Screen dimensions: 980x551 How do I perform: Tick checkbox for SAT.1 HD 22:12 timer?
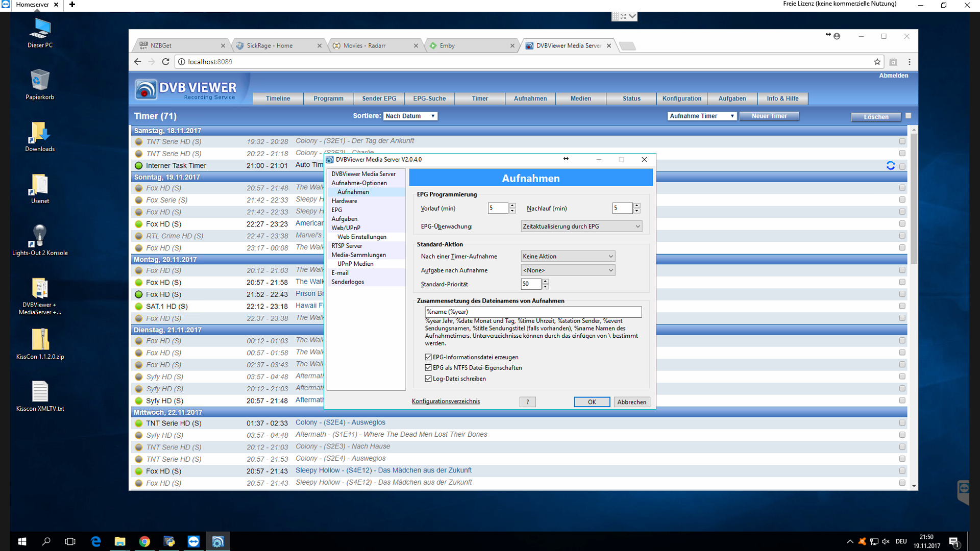click(902, 306)
